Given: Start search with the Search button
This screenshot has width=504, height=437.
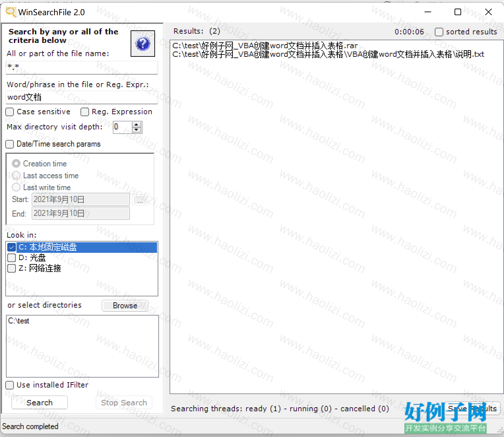Looking at the screenshot, I should click(40, 403).
